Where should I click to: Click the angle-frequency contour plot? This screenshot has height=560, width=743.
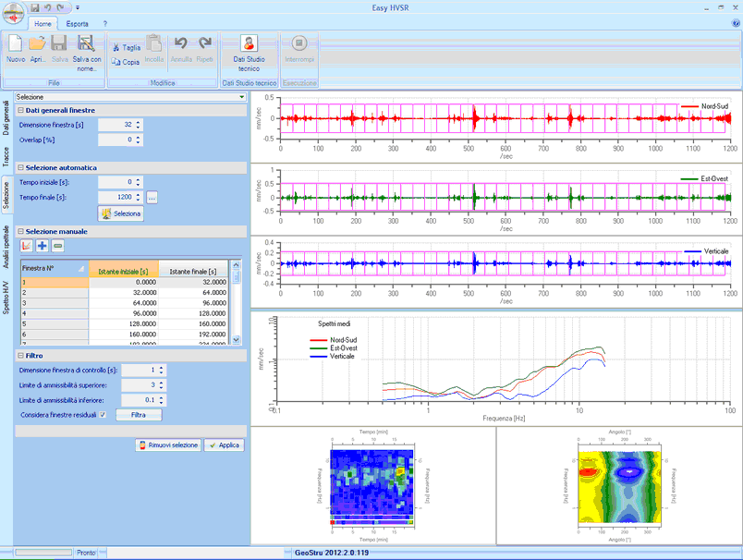click(x=619, y=487)
